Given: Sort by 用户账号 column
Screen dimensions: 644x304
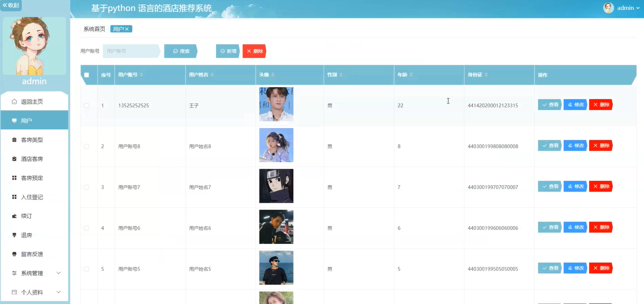Looking at the screenshot, I should coord(142,75).
